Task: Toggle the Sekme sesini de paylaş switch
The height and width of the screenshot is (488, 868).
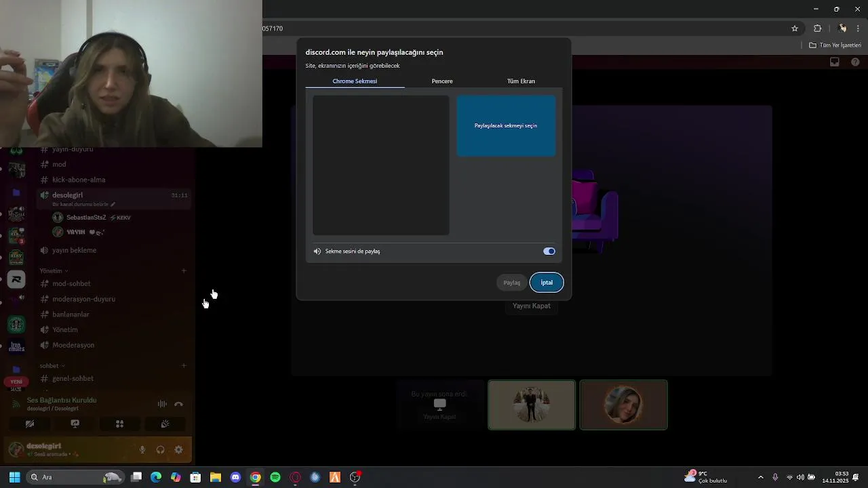Action: [549, 251]
